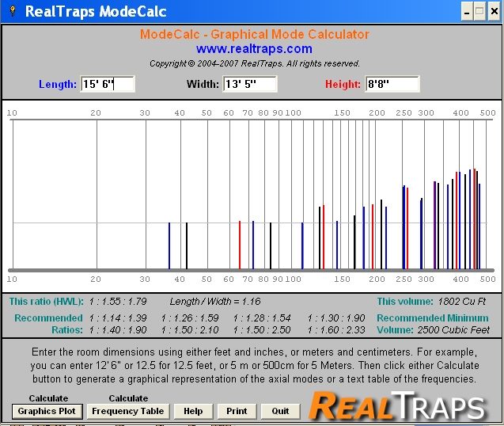Close the ModeCalc window
The width and height of the screenshot is (504, 426).
click(495, 11)
